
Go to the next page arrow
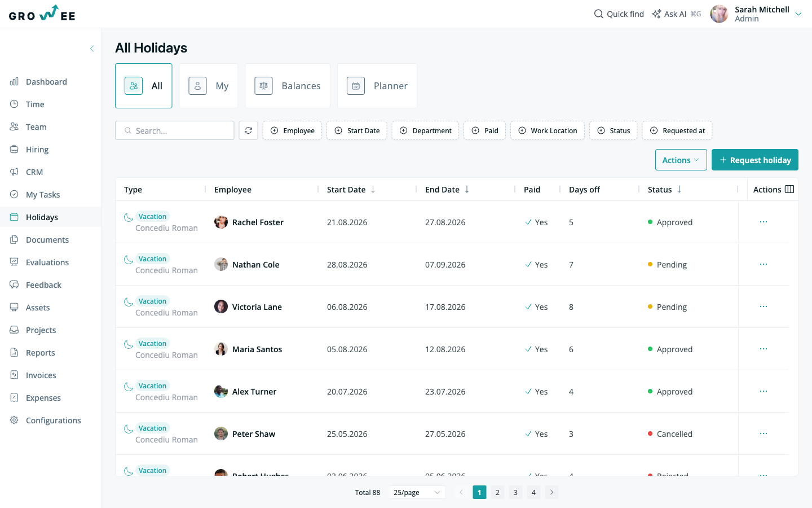point(551,492)
